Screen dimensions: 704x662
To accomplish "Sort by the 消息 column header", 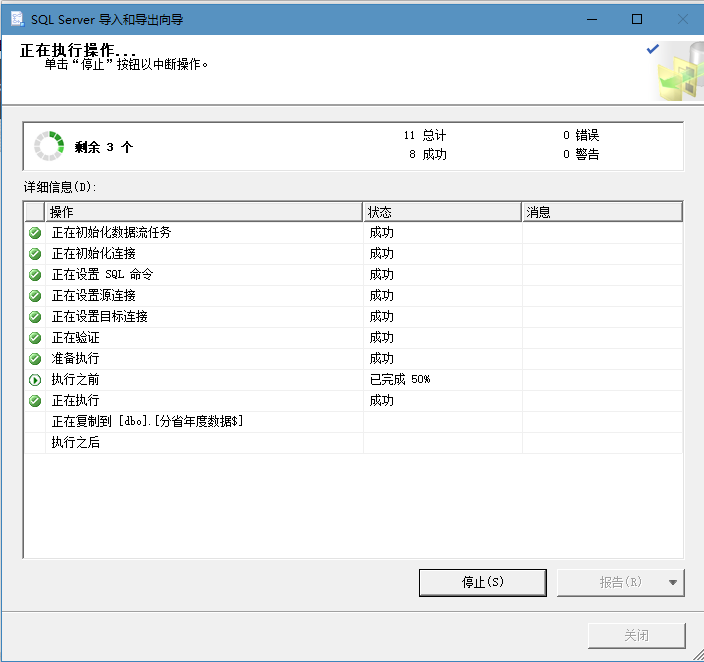I will tap(603, 212).
